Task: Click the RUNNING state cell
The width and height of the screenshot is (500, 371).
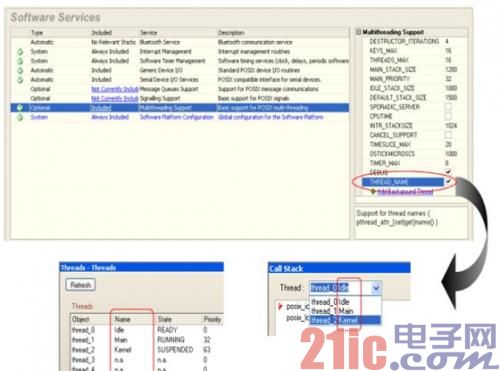Action: pos(171,340)
